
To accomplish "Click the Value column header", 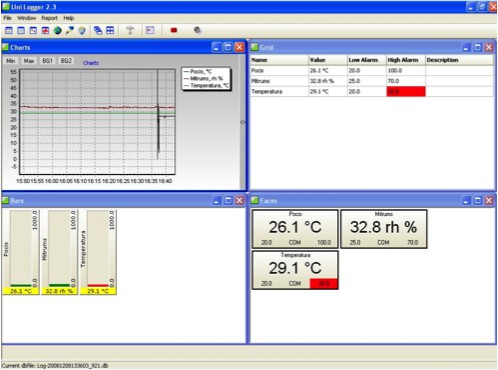I will [328, 60].
